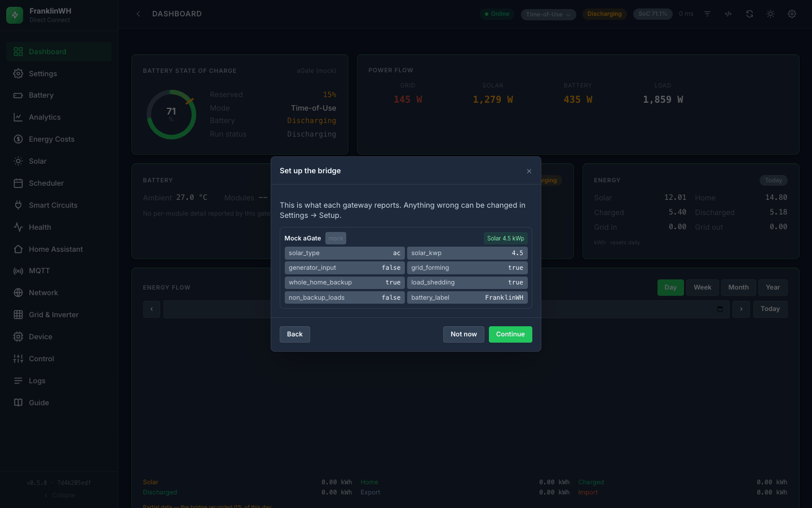
Task: Switch Energy Flow to Week view
Action: tap(703, 288)
